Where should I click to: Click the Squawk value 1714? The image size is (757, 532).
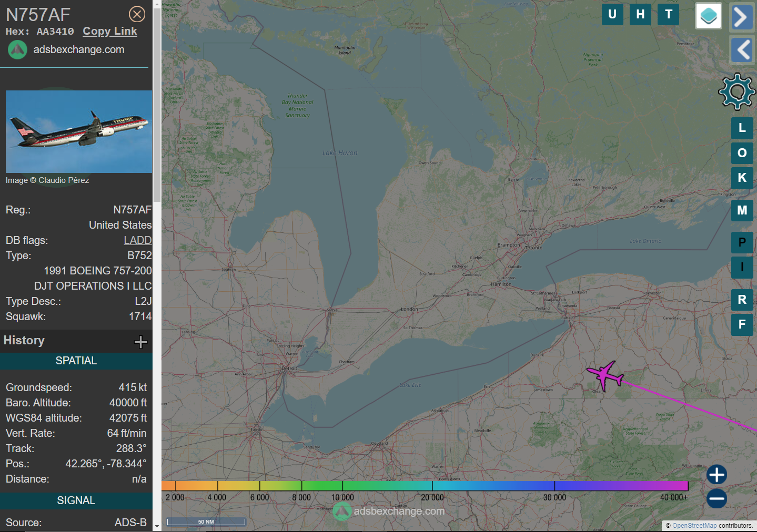tap(140, 316)
